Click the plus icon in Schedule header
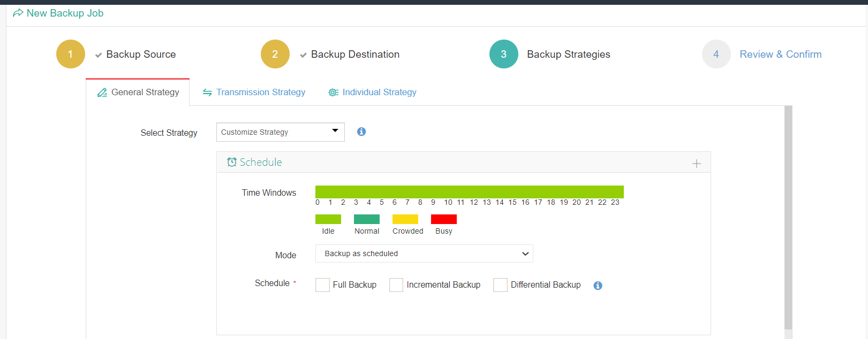868x339 pixels. point(696,164)
